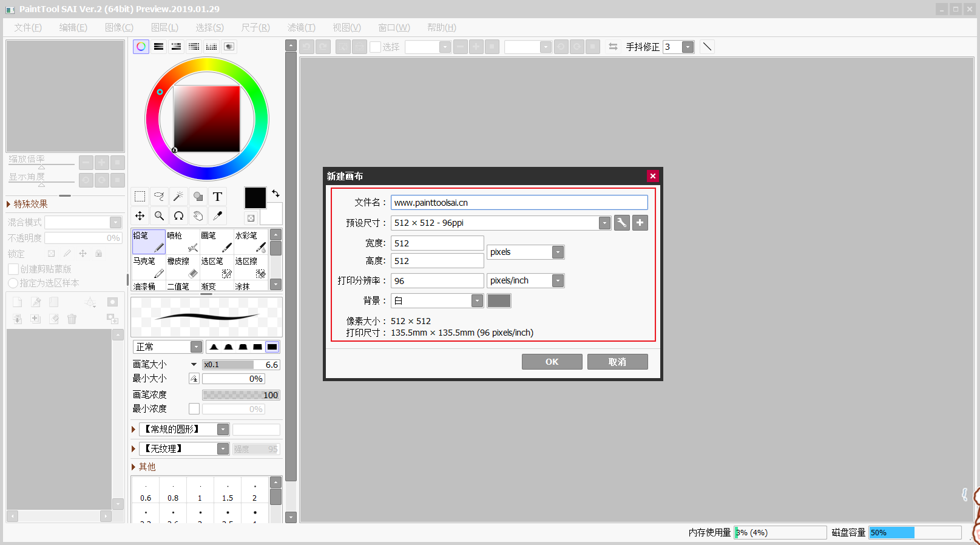Click the preset settings wrench icon
This screenshot has width=980, height=545.
pos(621,223)
